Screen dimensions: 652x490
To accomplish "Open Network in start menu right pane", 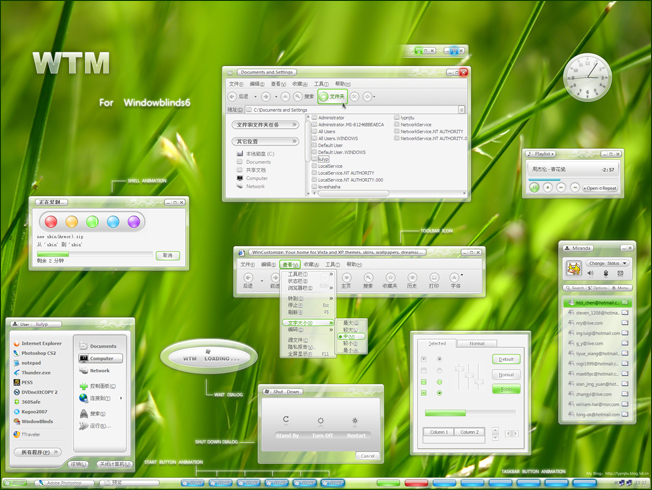I will [x=95, y=370].
